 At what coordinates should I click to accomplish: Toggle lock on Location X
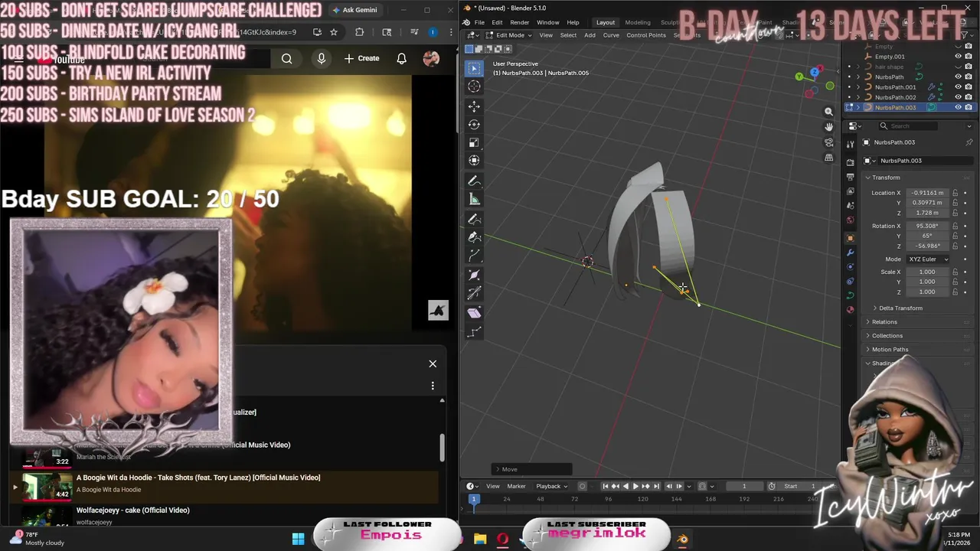click(x=955, y=193)
